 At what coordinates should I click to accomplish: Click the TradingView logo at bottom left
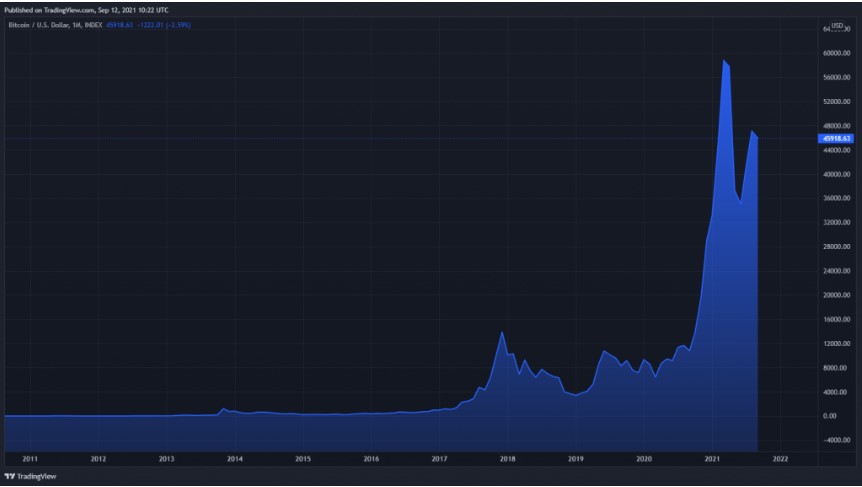point(31,476)
